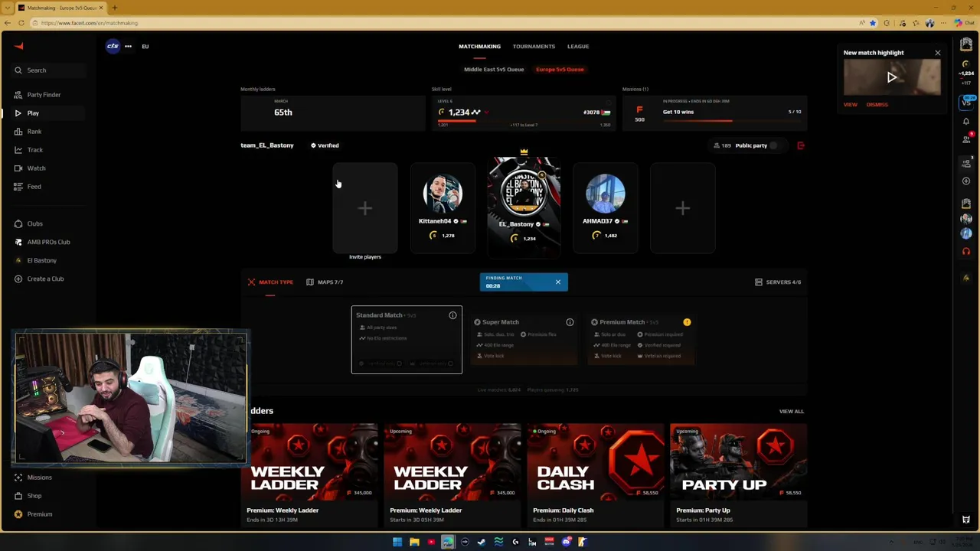
Task: Show Standard Match info
Action: point(452,315)
